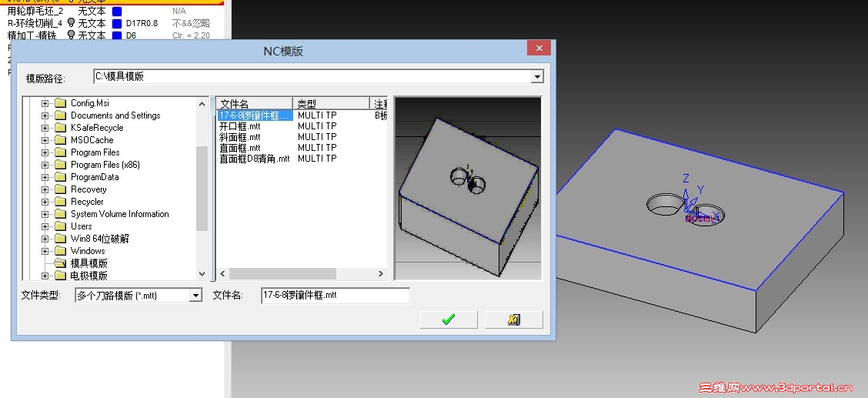Click the D17R0.8 tool cell
This screenshot has height=398, width=868.
tap(142, 23)
